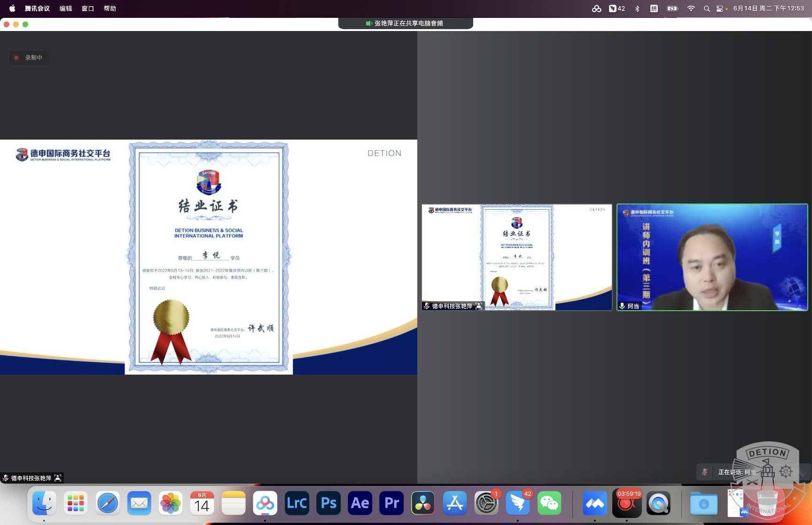Click the battery status icon
The image size is (812, 525).
(672, 8)
